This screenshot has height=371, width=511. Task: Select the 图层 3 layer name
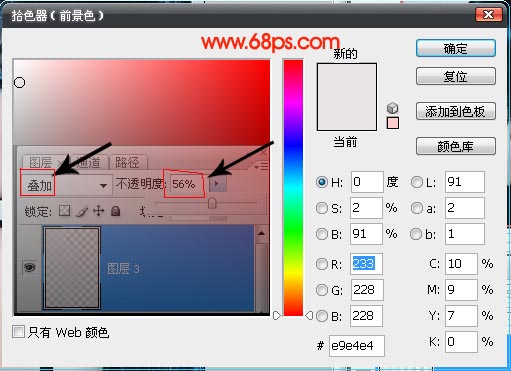pyautogui.click(x=123, y=269)
